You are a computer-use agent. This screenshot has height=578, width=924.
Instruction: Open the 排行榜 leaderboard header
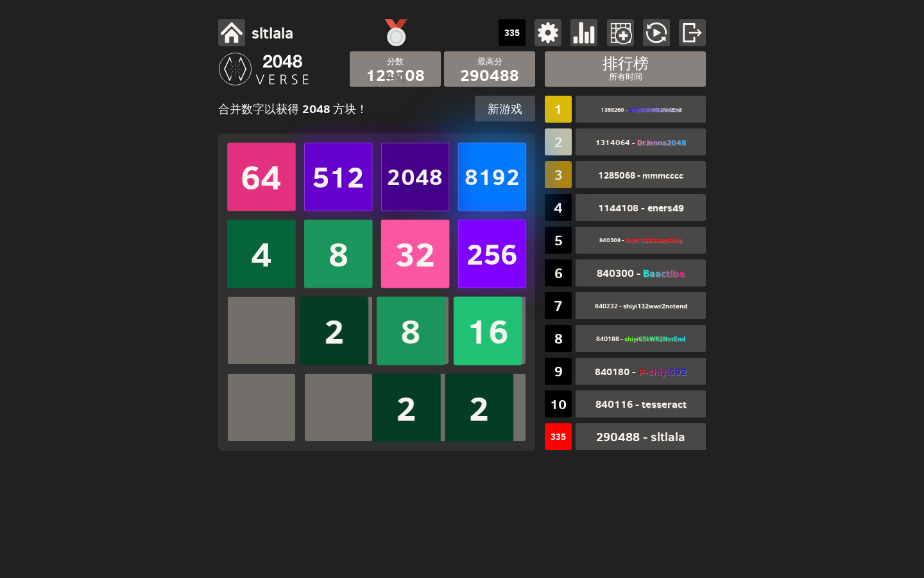(x=625, y=69)
